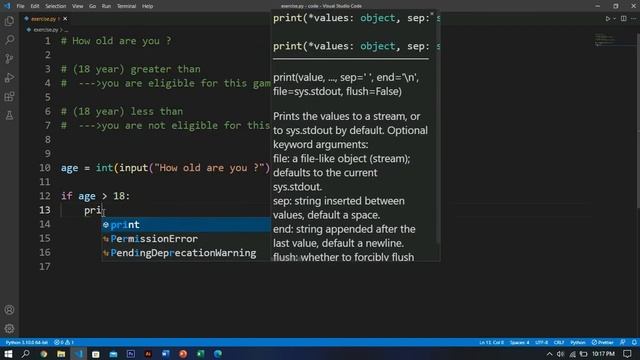Choose the PendingDeprecationWarning suggestion
This screenshot has height=360, width=640.
coord(186,253)
